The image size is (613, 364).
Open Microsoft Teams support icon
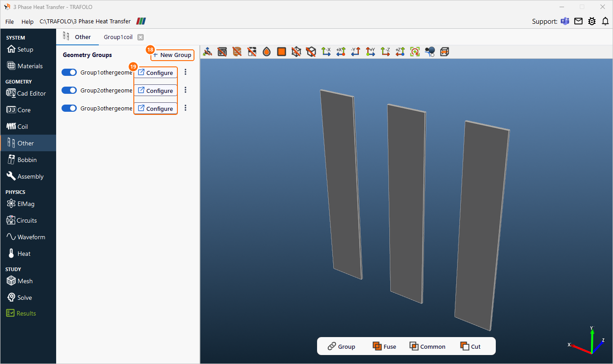point(565,21)
